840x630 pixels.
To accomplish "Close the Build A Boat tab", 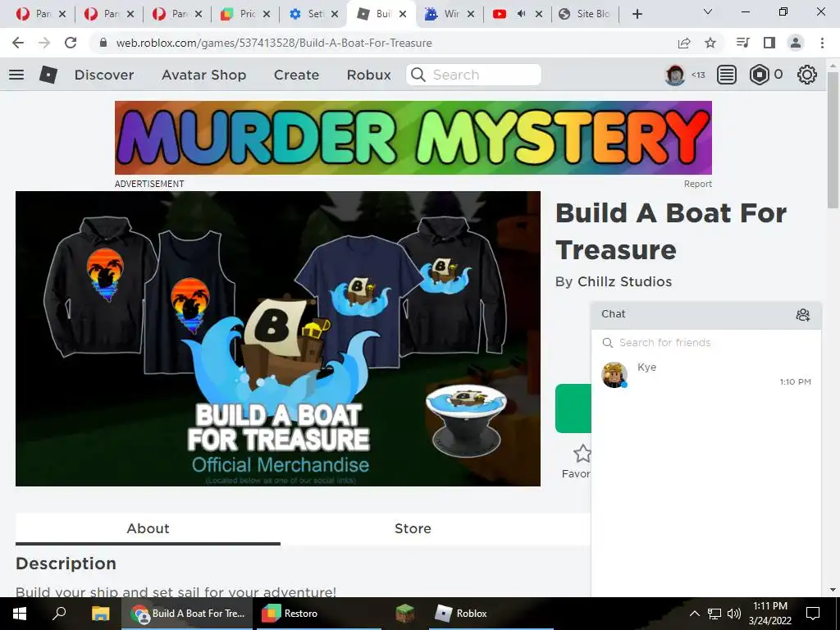I will pyautogui.click(x=402, y=15).
